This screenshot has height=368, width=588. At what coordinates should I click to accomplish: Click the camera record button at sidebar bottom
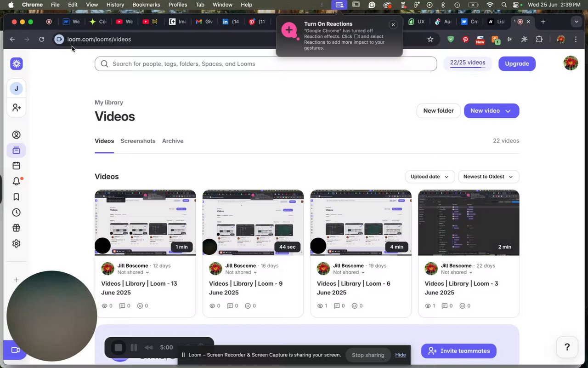[x=15, y=350]
